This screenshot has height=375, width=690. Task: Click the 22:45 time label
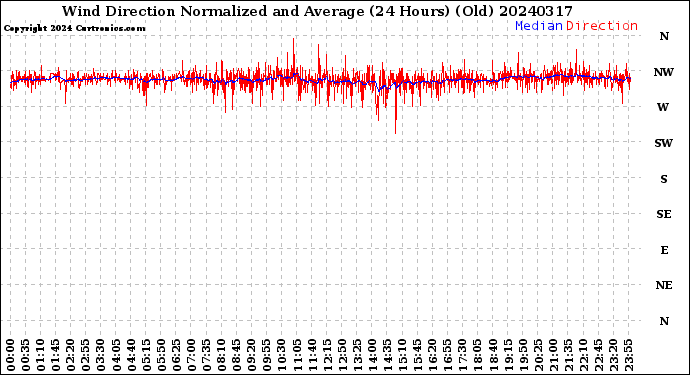[598, 355]
